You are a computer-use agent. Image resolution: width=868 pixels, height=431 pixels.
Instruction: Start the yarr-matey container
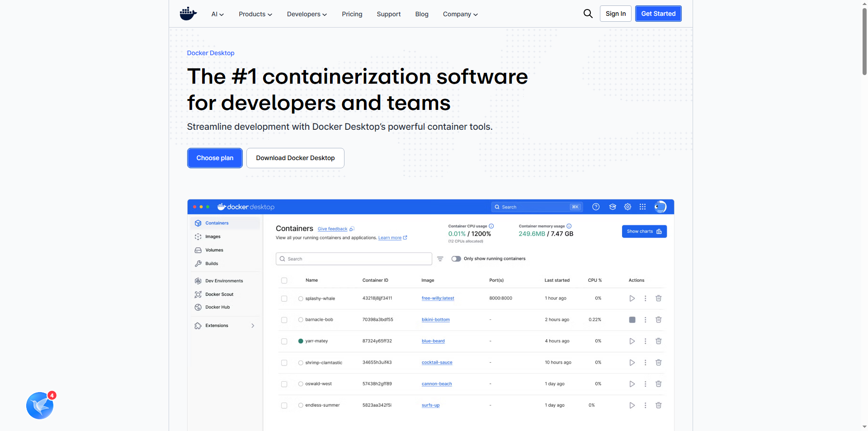coord(632,341)
